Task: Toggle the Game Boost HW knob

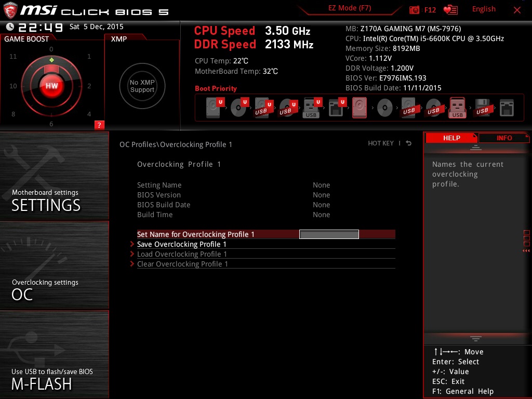Action: click(51, 86)
